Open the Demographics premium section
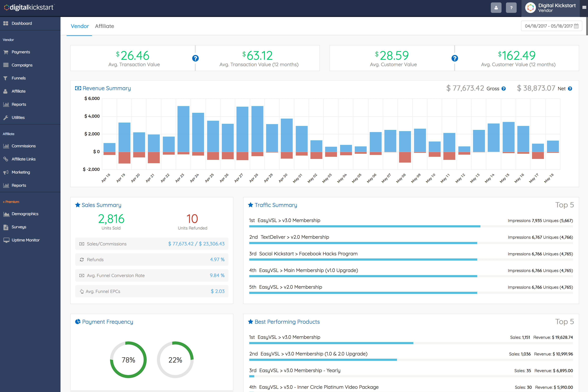588x392 pixels. [25, 214]
